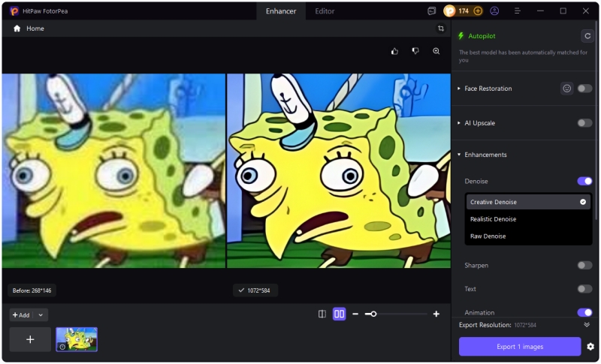Open export settings gear icon
Viewport: 601px width, 364px height.
pos(590,347)
